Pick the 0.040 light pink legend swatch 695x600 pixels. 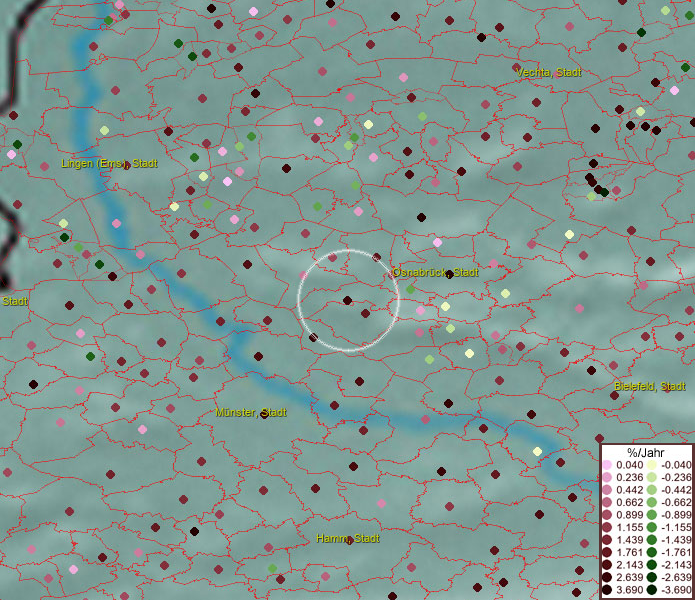(x=607, y=465)
